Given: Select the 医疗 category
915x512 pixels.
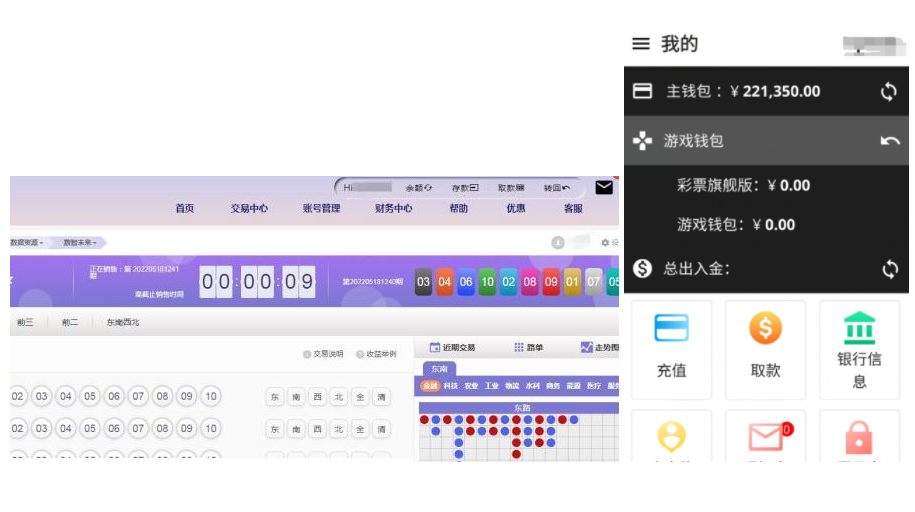Looking at the screenshot, I should click(x=594, y=386).
